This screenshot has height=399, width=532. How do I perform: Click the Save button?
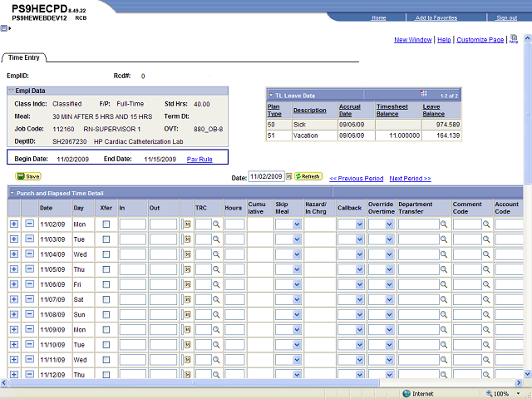click(x=28, y=176)
